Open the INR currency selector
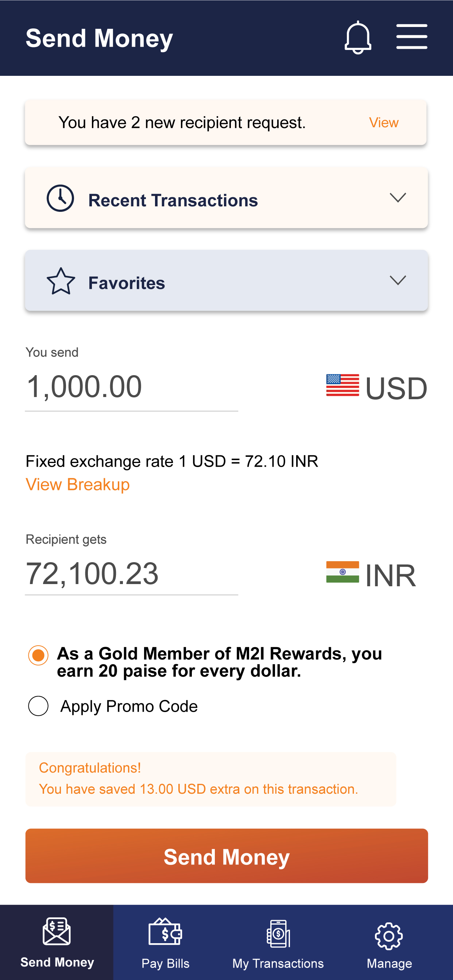 (x=371, y=575)
